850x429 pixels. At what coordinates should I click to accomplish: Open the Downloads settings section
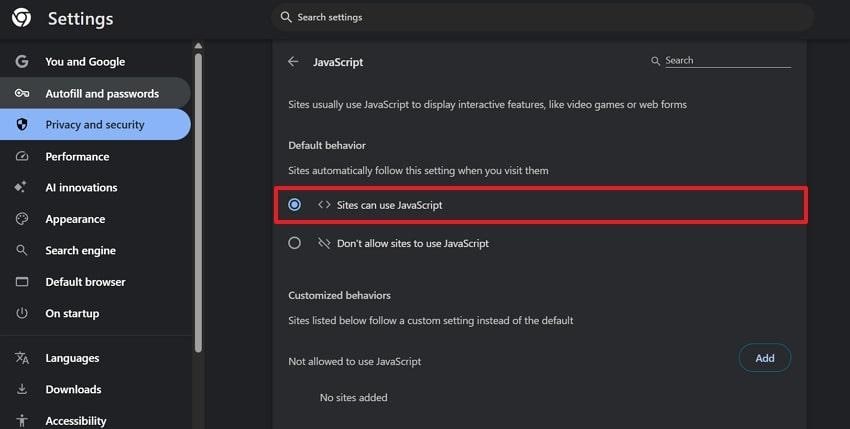tap(73, 389)
